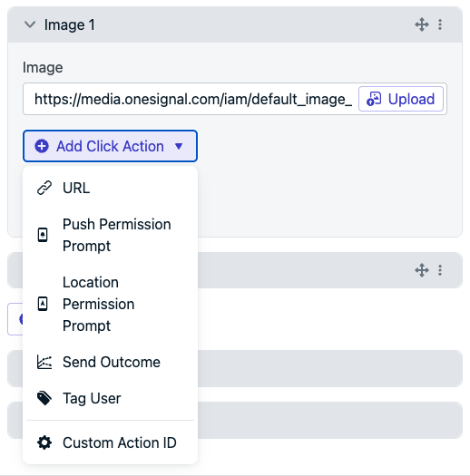Image resolution: width=470 pixels, height=476 pixels.
Task: Collapse the Image 1 section chevron
Action: (30, 24)
